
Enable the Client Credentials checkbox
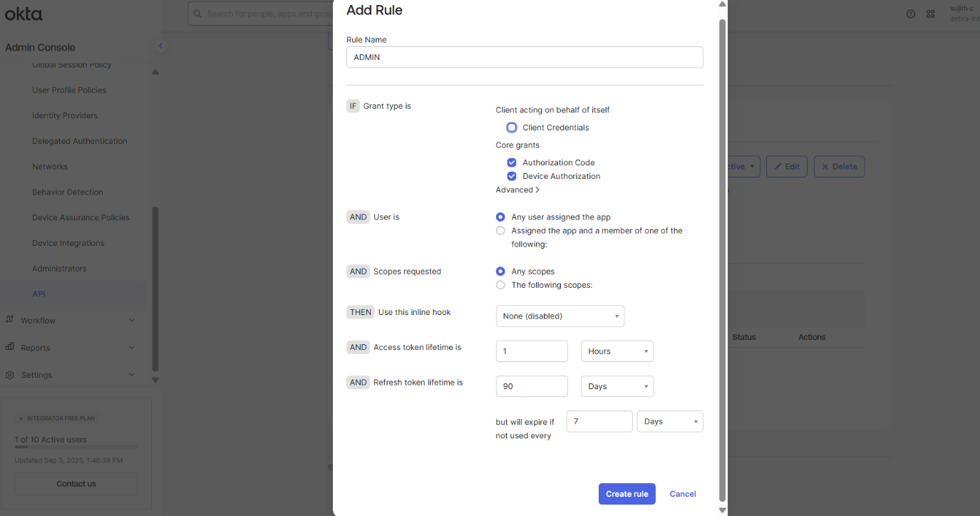coord(511,128)
